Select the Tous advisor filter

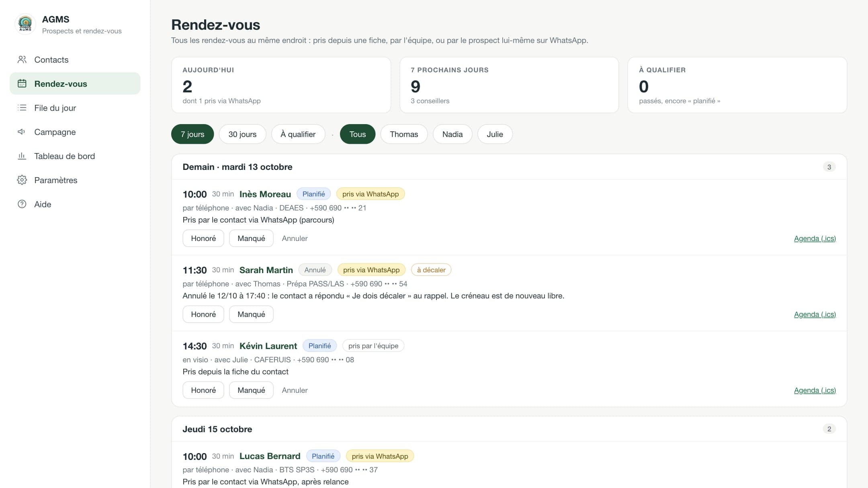(x=358, y=134)
